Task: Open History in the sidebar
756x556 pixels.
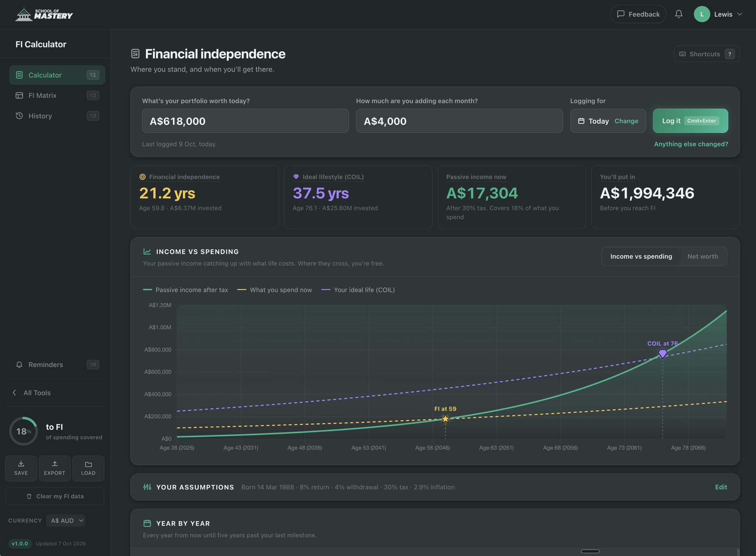Action: point(57,116)
